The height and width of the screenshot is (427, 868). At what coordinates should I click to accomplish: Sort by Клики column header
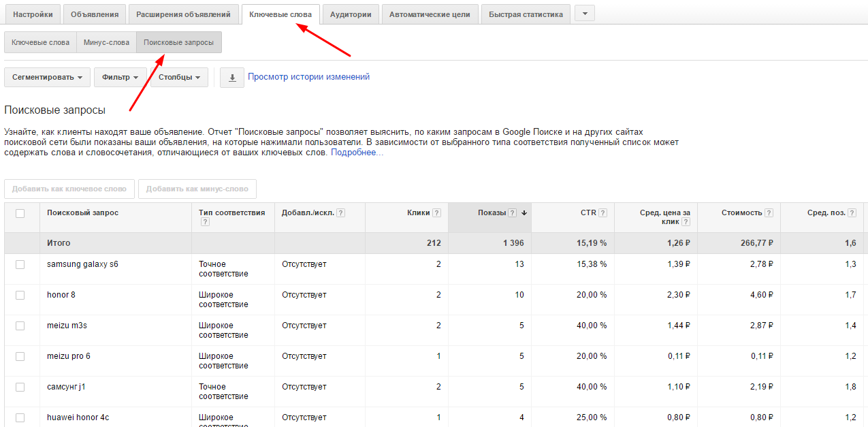[x=418, y=212]
